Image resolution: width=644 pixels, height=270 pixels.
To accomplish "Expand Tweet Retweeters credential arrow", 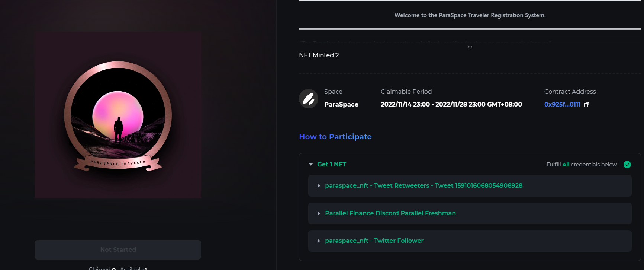I will click(x=319, y=186).
